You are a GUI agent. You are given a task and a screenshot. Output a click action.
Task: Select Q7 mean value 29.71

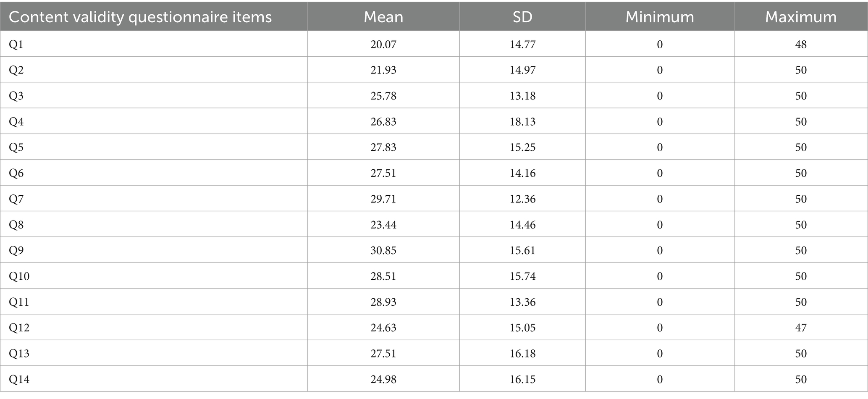point(383,199)
